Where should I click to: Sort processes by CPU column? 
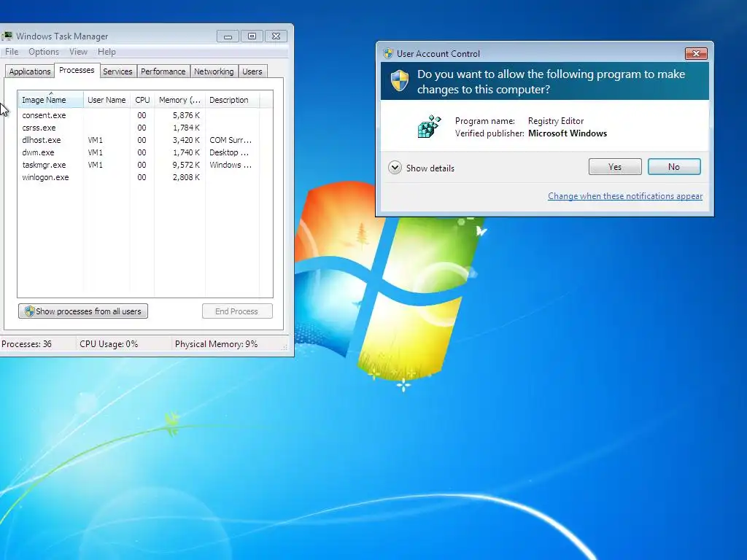pos(142,100)
